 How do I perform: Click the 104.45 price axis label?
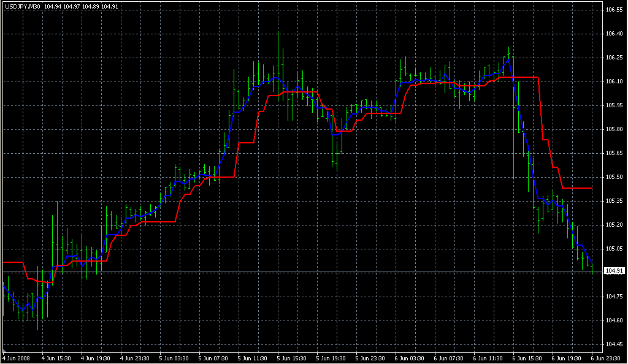coord(613,344)
